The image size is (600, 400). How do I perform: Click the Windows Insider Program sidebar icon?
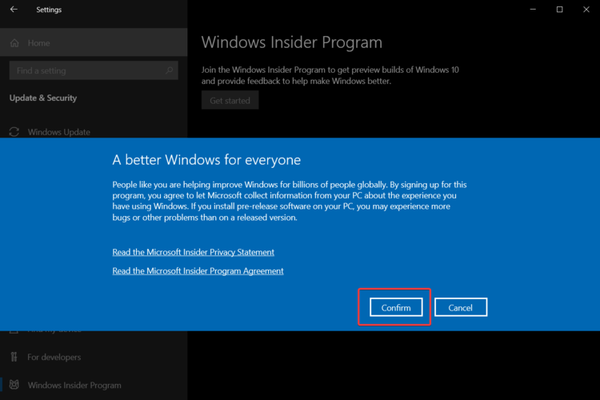point(14,385)
